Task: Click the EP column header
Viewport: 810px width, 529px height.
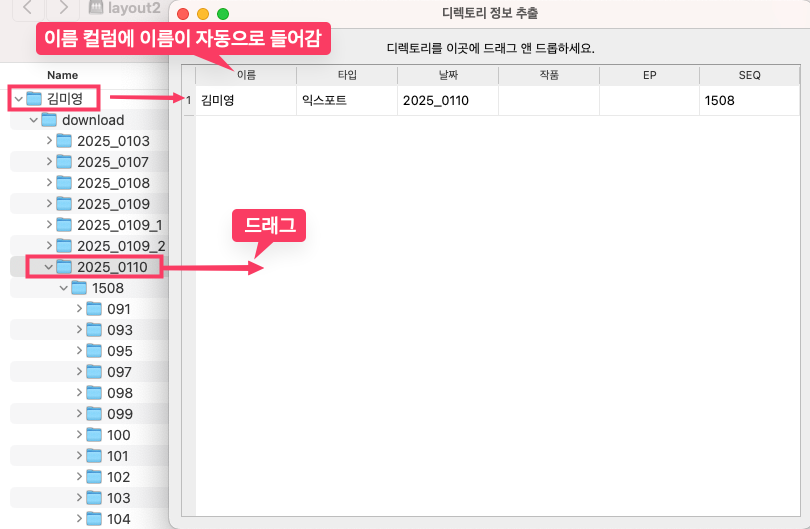Action: click(x=649, y=75)
